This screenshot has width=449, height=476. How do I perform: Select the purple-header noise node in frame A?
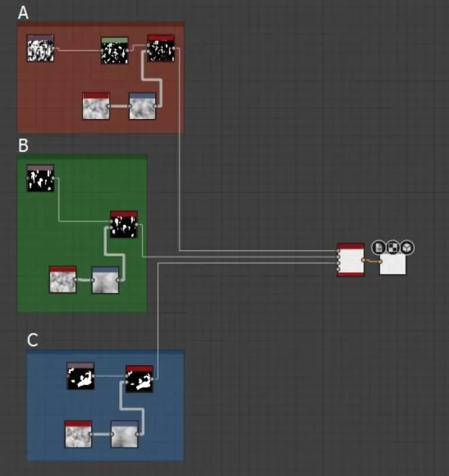click(x=41, y=48)
